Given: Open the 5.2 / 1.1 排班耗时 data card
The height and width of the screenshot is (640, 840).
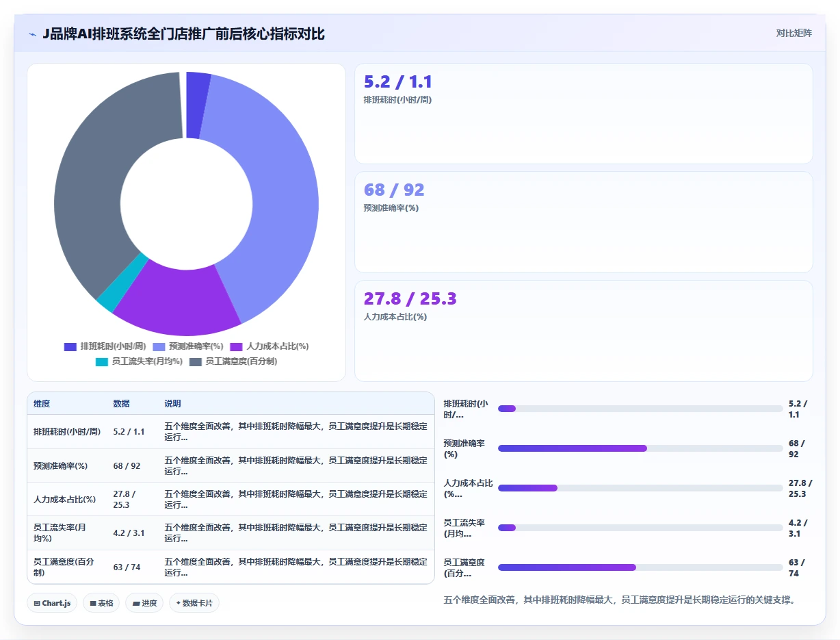Looking at the screenshot, I should coord(583,114).
